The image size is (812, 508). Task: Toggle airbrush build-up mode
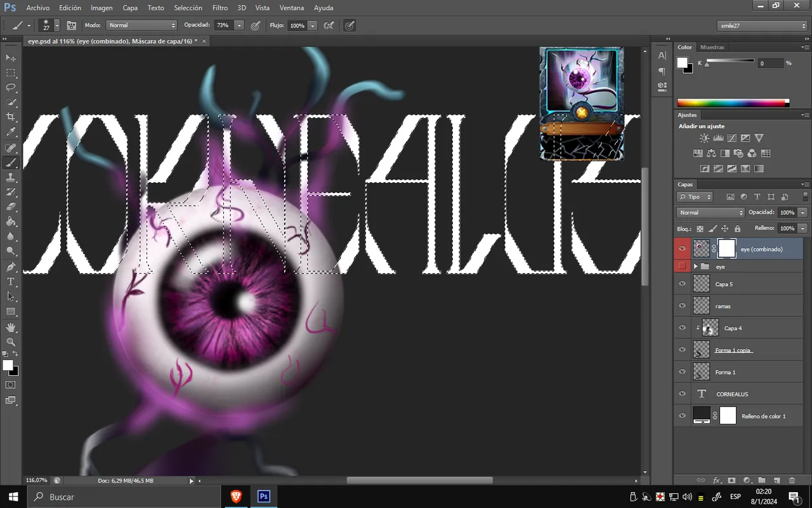(x=329, y=25)
